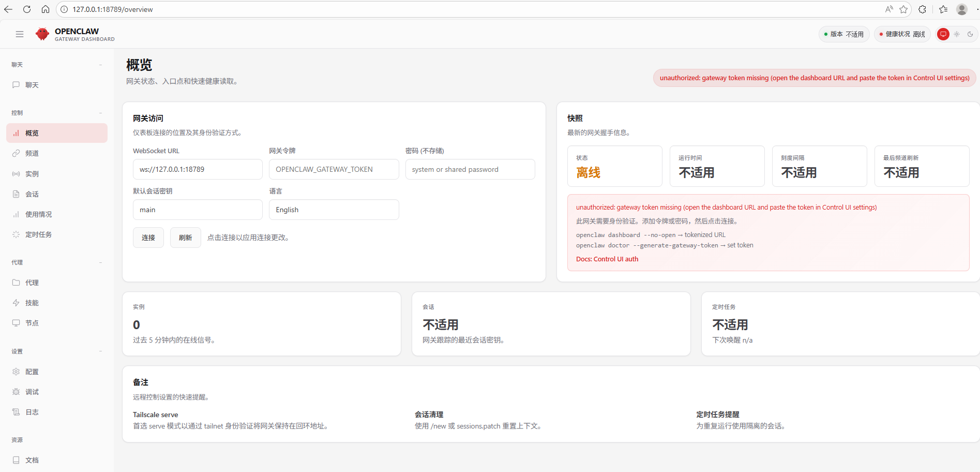Screen dimensions: 980x472
Task: Open 频道 via its chain-link icon
Action: coord(16,153)
